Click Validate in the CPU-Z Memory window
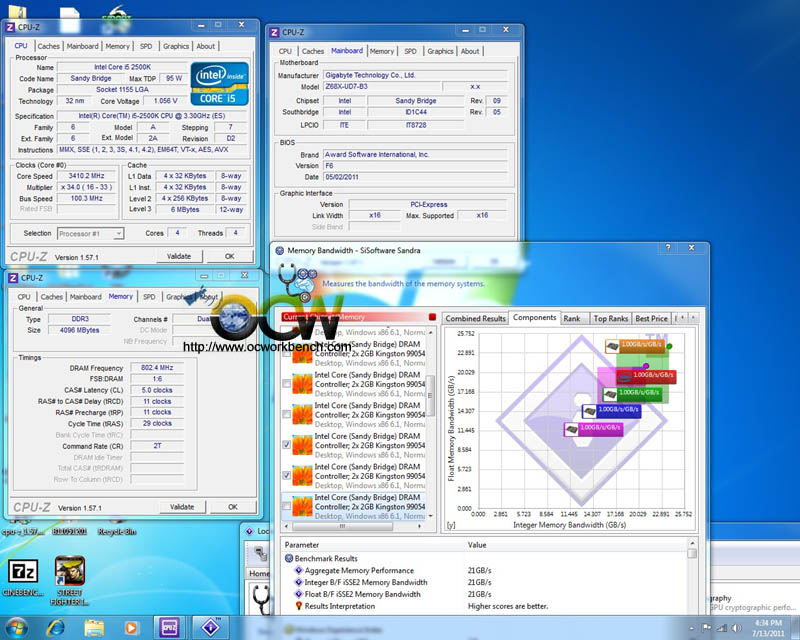This screenshot has height=640, width=800. (x=182, y=507)
